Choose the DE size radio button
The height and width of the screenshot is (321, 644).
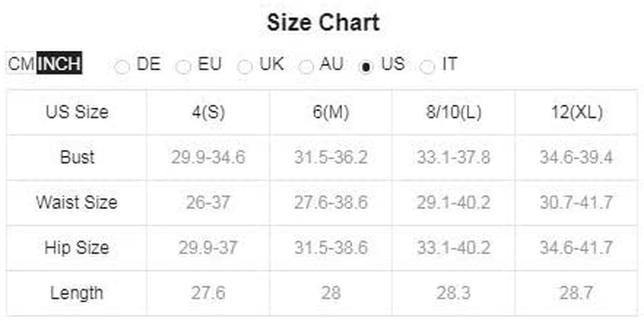122,67
